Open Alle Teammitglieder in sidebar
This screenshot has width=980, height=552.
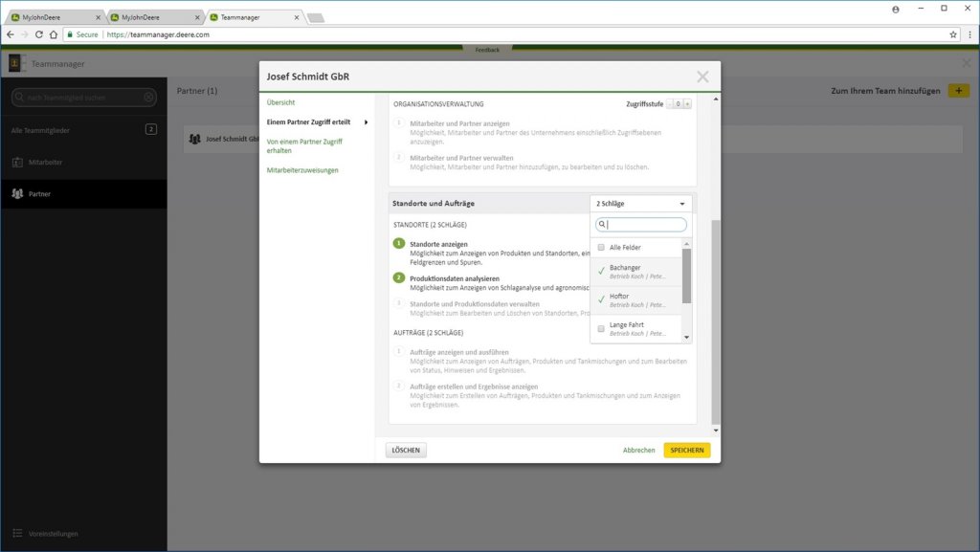click(84, 130)
